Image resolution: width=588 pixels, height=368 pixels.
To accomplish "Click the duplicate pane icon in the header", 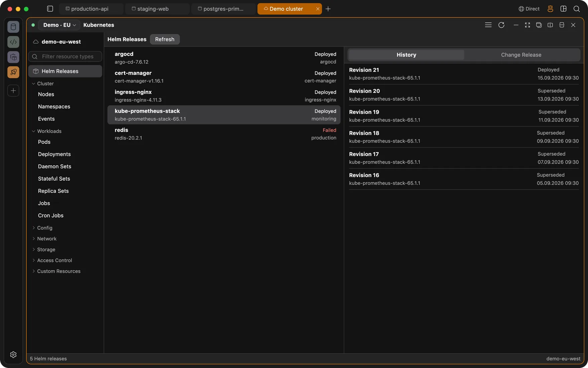I will pos(539,25).
